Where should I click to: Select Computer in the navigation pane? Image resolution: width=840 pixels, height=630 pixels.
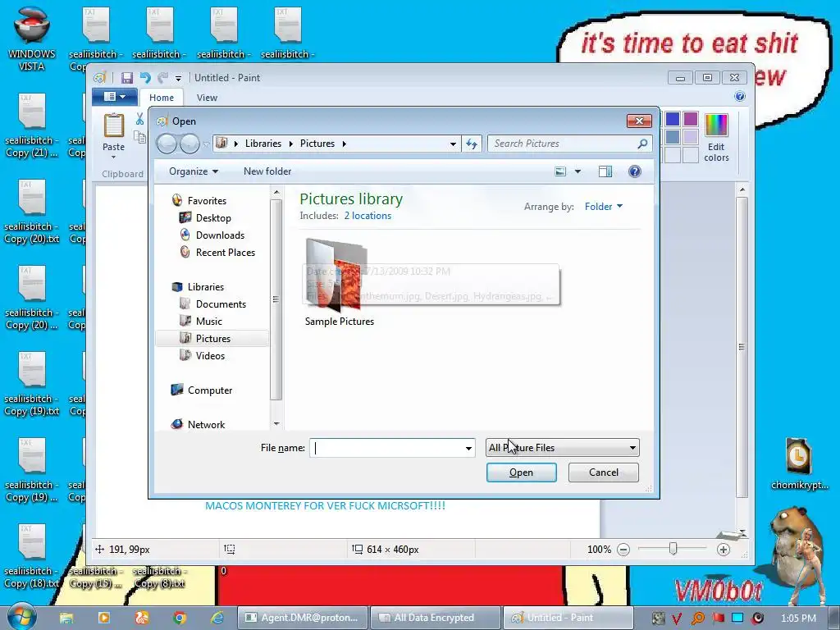(x=209, y=390)
